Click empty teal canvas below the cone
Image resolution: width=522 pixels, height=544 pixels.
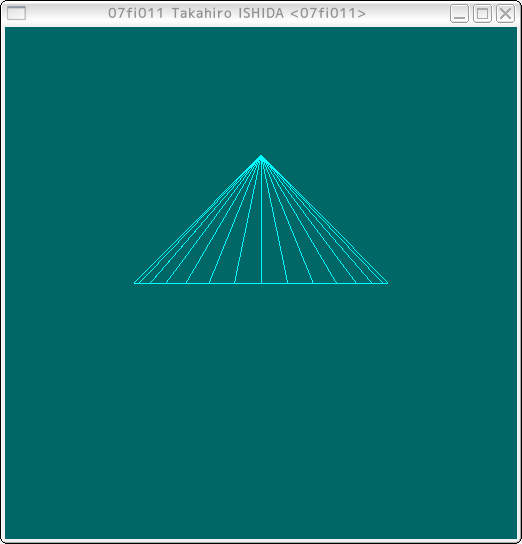click(261, 409)
